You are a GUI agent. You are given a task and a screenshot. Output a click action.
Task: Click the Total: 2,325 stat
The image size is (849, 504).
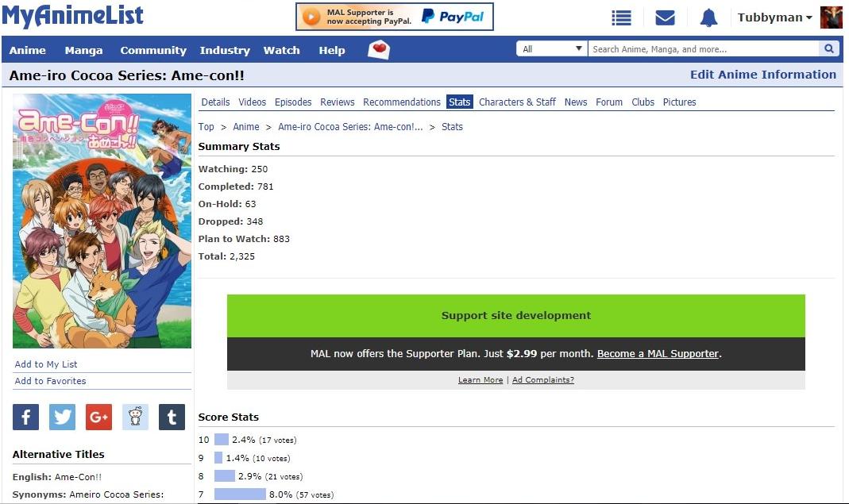pyautogui.click(x=226, y=256)
